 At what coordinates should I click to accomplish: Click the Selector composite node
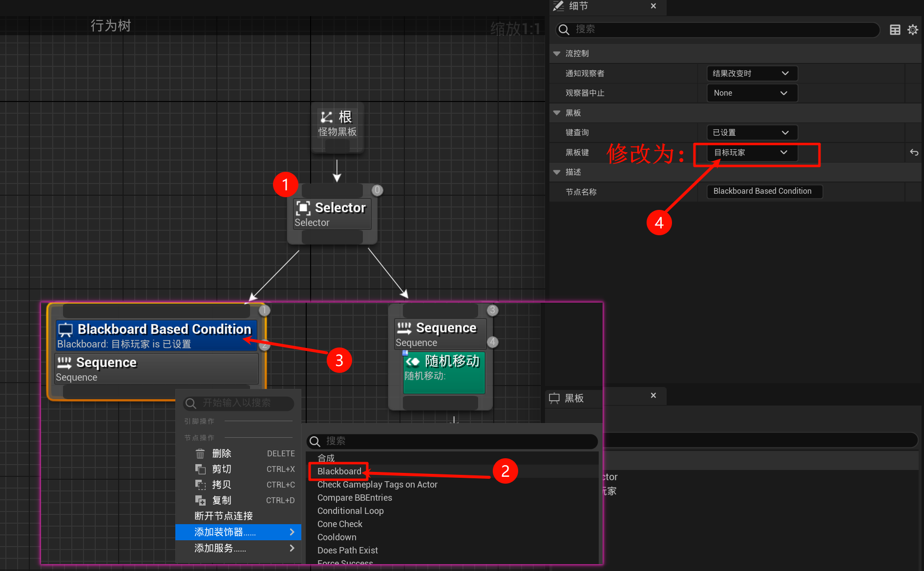point(332,214)
